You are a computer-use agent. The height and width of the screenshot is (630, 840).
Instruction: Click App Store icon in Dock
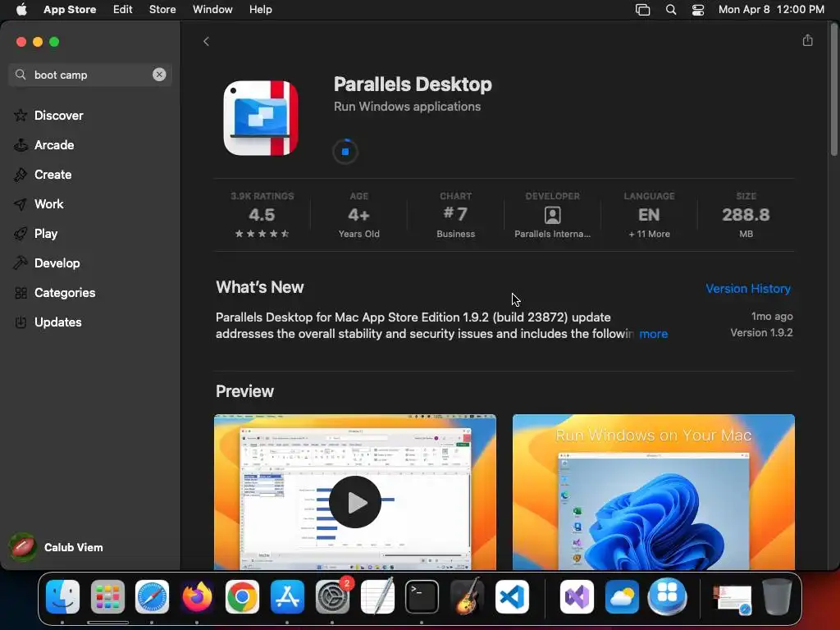tap(287, 596)
